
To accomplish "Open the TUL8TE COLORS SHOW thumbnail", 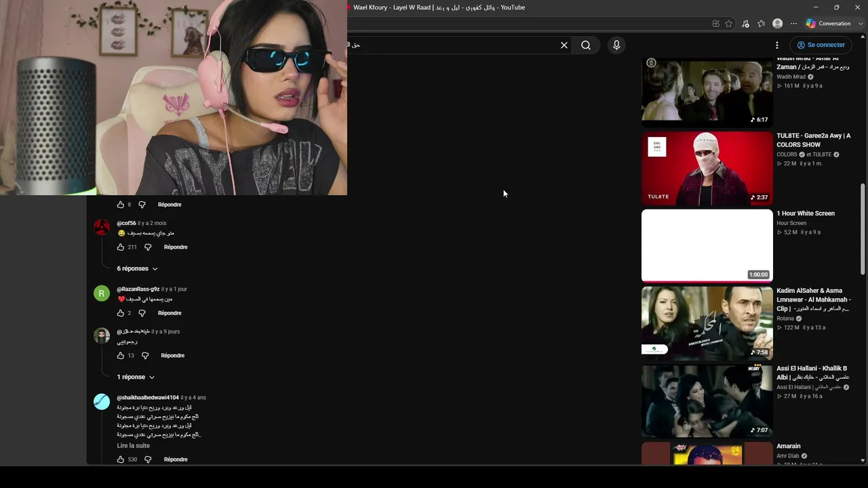I will (707, 168).
